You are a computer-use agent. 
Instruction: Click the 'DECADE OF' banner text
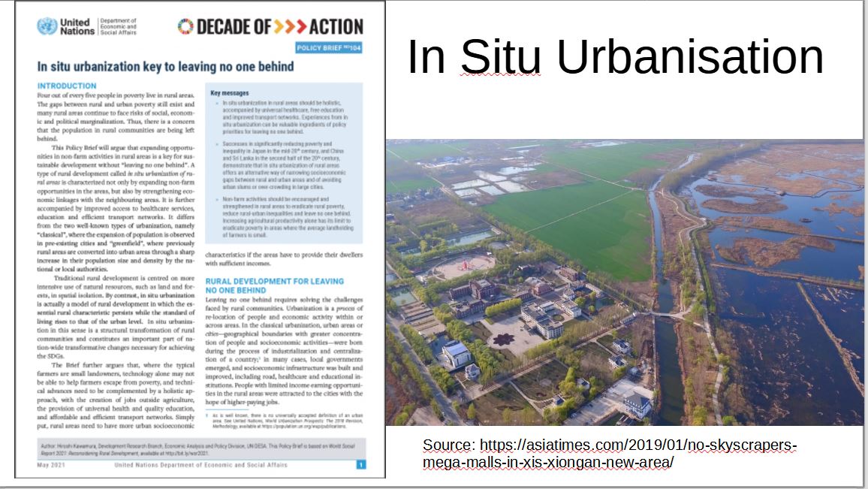[x=233, y=27]
